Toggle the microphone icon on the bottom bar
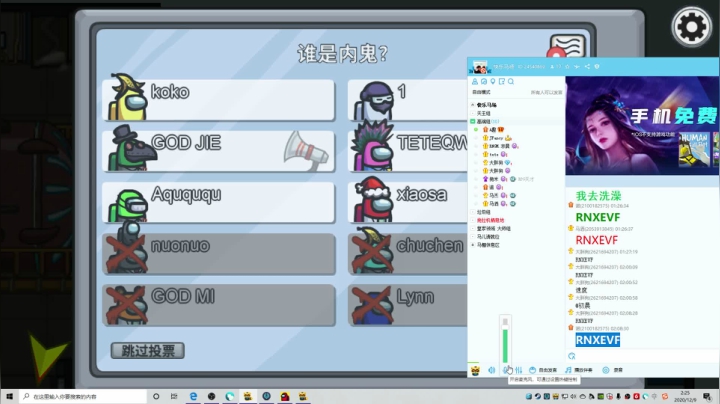The height and width of the screenshot is (404, 720). coord(506,370)
